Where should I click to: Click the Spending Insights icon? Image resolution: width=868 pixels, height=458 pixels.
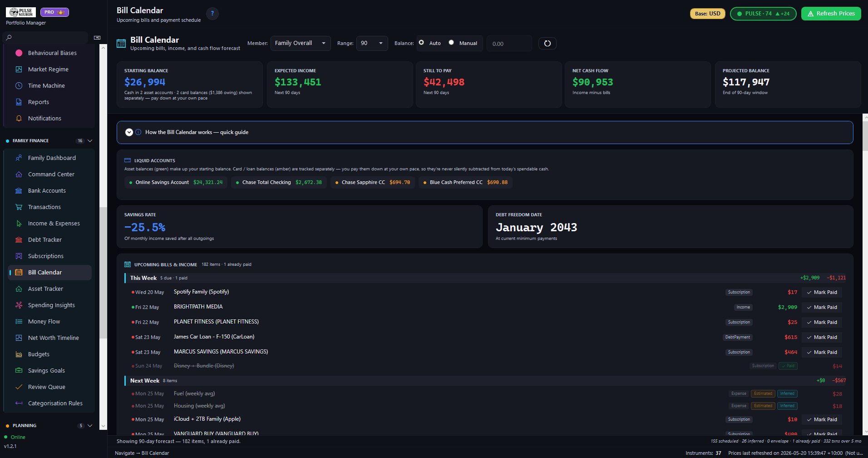[19, 305]
